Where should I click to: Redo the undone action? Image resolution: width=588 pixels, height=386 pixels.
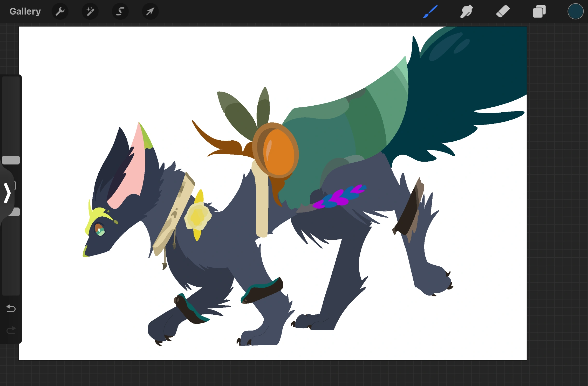pos(10,330)
